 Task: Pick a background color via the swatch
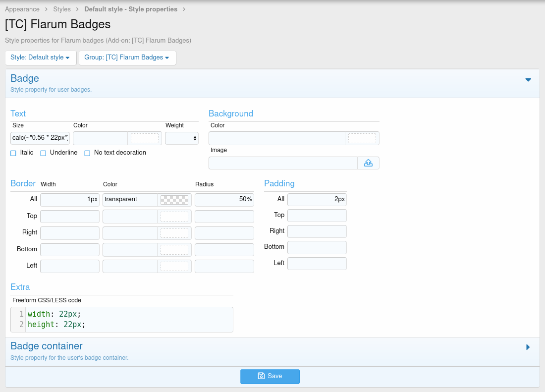[362, 138]
